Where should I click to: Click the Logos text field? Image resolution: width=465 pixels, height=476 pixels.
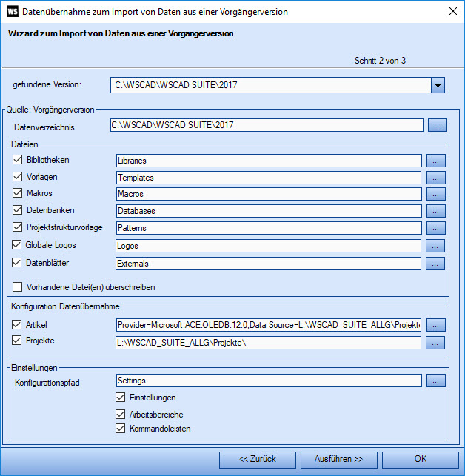pos(268,246)
